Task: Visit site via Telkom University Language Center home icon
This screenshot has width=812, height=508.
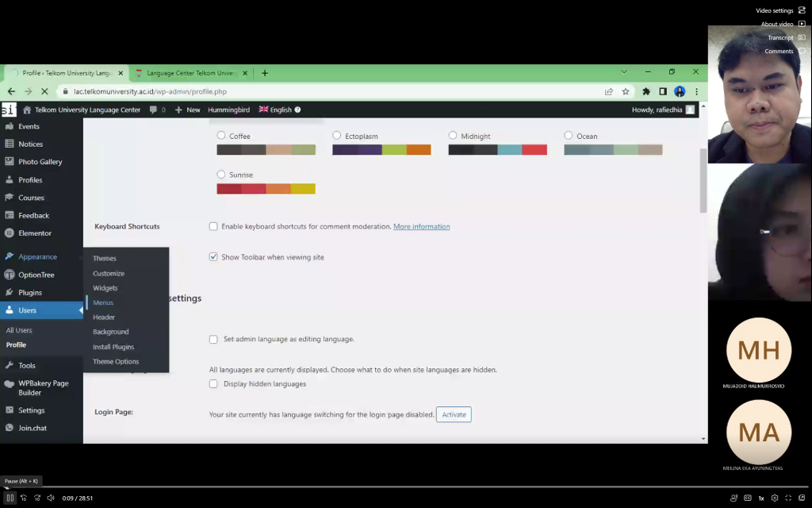Action: tap(82, 110)
